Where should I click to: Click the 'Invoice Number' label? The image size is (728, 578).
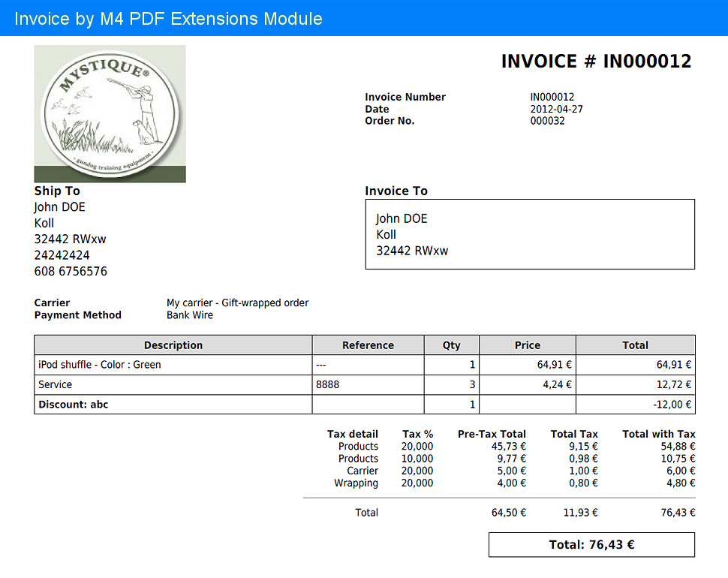[405, 97]
